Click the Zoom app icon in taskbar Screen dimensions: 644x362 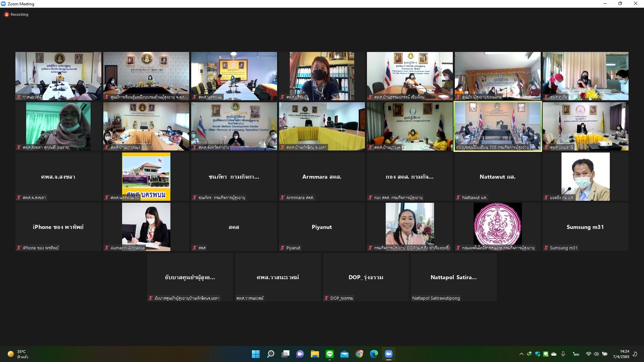pyautogui.click(x=388, y=354)
